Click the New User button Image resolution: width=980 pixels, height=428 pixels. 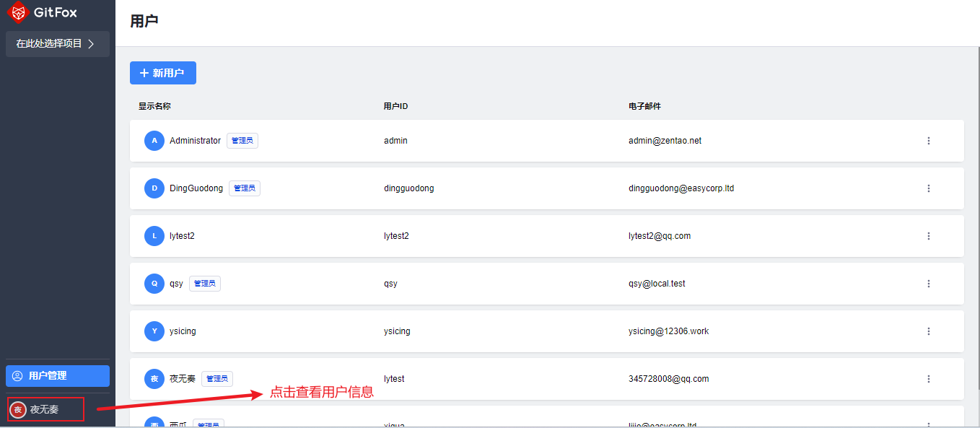point(163,73)
